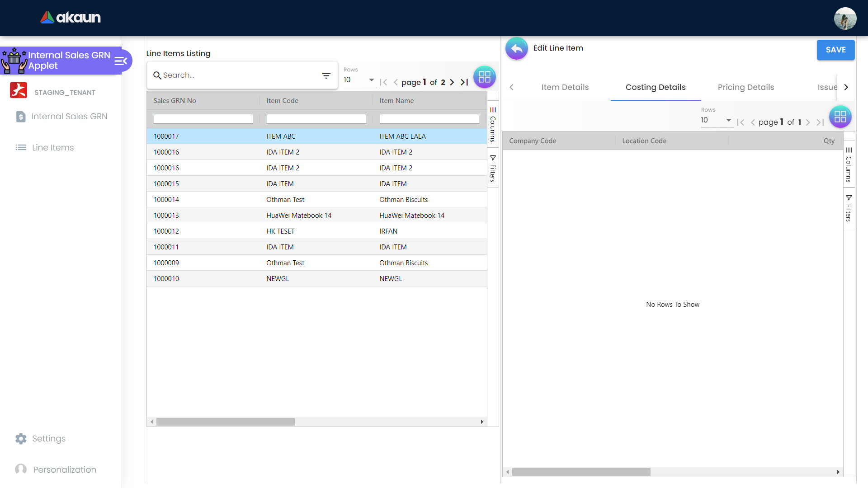Open the filter options icon in search bar

(x=326, y=75)
